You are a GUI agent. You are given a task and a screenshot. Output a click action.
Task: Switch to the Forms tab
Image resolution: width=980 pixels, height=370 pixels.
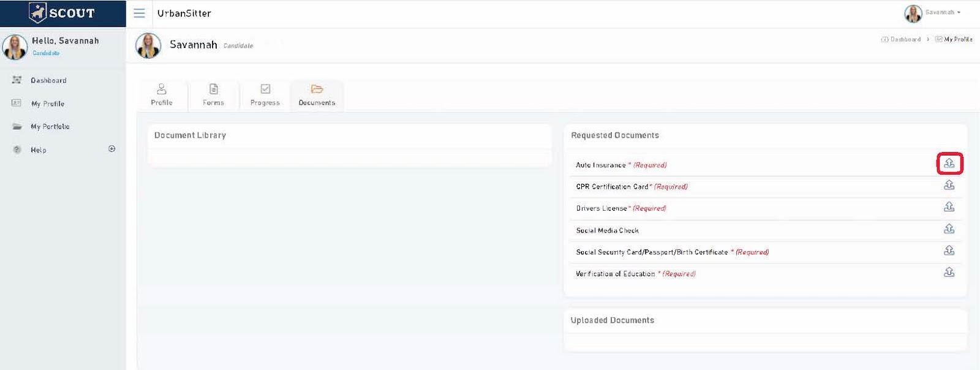213,95
